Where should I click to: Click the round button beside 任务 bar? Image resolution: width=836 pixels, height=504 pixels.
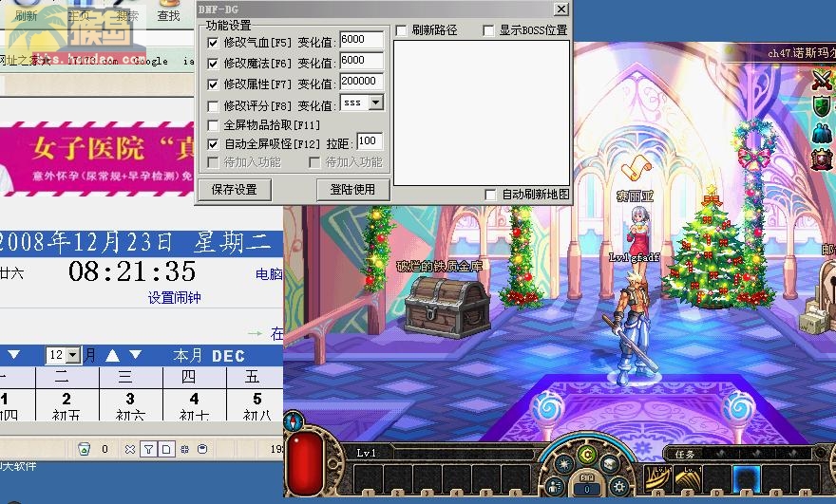click(820, 454)
